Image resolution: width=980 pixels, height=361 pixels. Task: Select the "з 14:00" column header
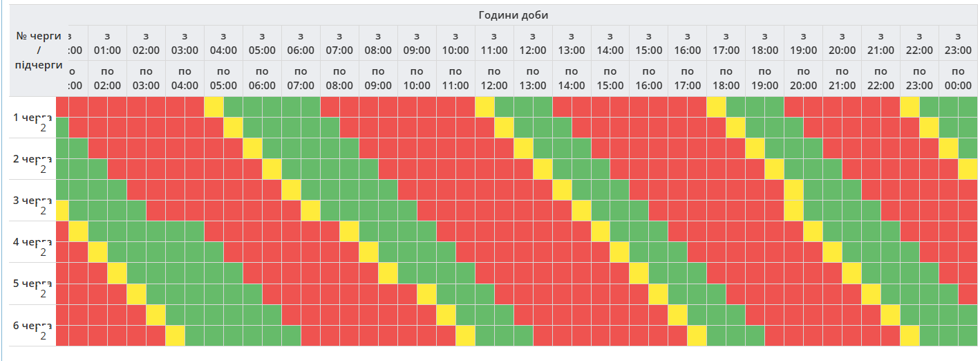pyautogui.click(x=610, y=43)
